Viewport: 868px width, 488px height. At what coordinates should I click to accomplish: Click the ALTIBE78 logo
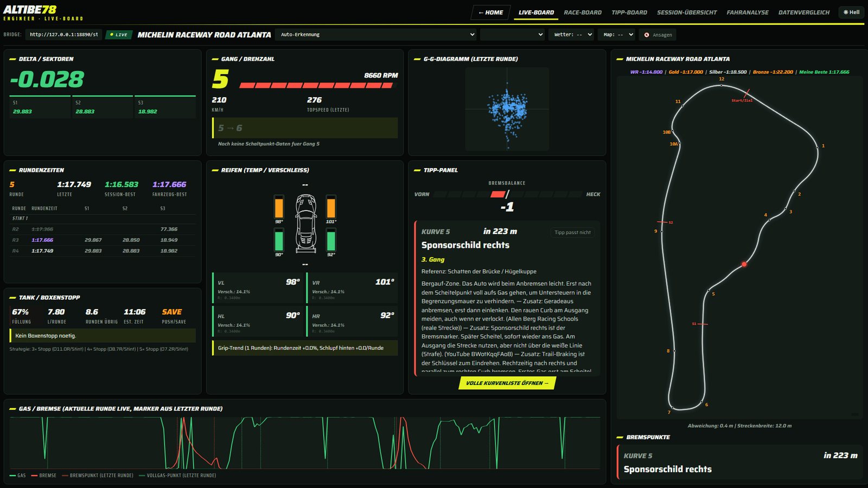coord(30,9)
